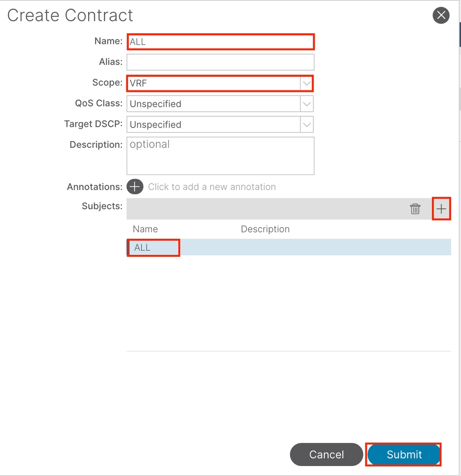461x476 pixels.
Task: Click the Subjects field label
Action: tap(102, 206)
